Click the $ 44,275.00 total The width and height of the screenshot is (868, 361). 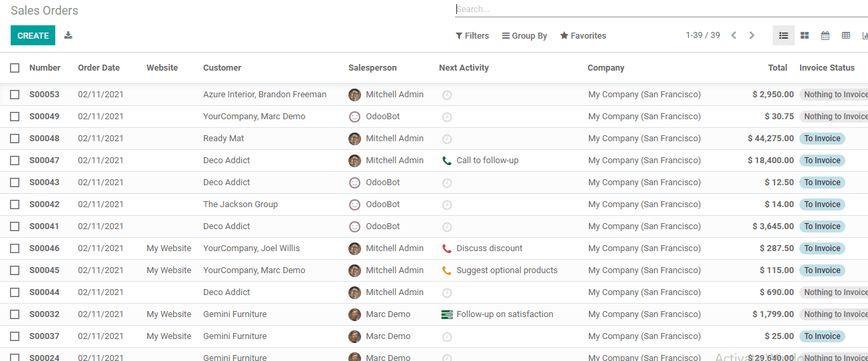tap(771, 139)
